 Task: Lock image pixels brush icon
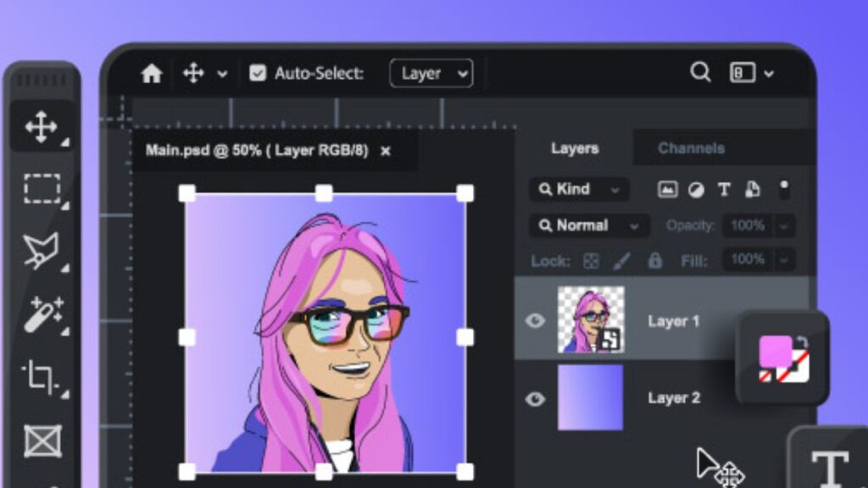pos(621,261)
